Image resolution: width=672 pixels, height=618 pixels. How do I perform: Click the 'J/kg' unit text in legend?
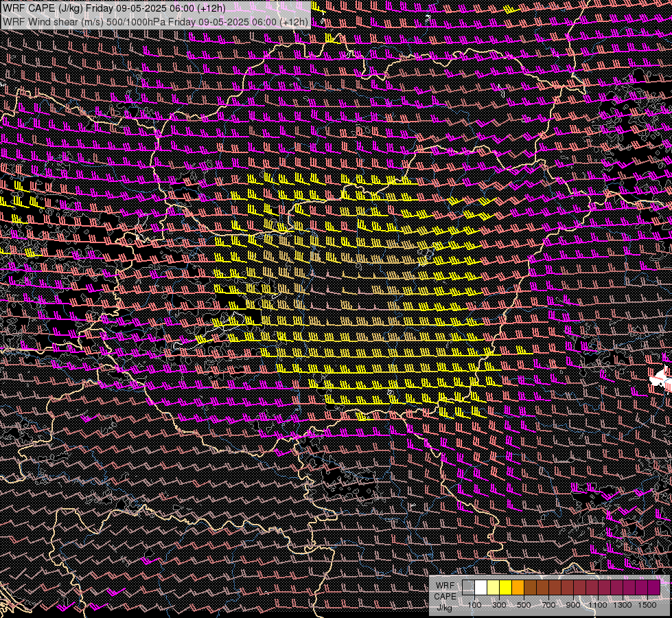pos(444,607)
